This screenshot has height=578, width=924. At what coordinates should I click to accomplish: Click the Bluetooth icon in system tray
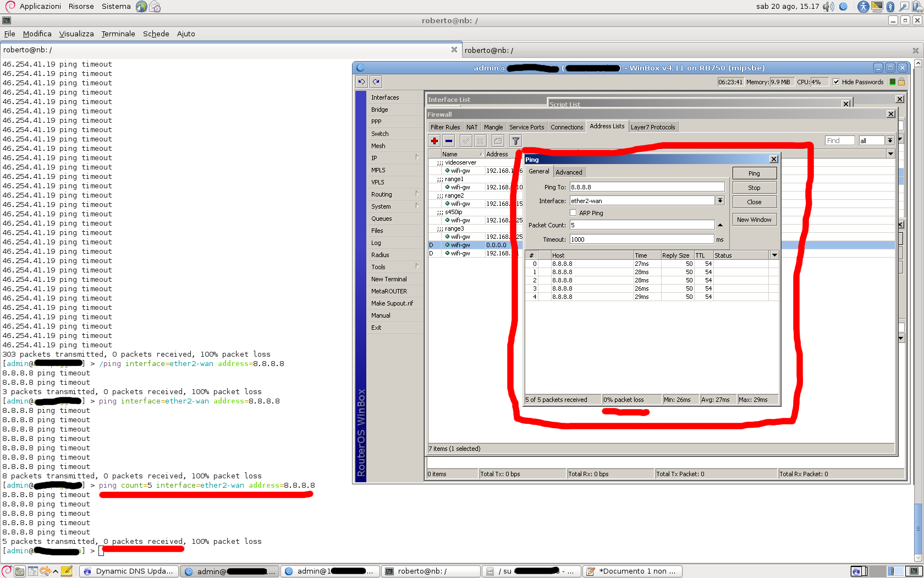890,7
